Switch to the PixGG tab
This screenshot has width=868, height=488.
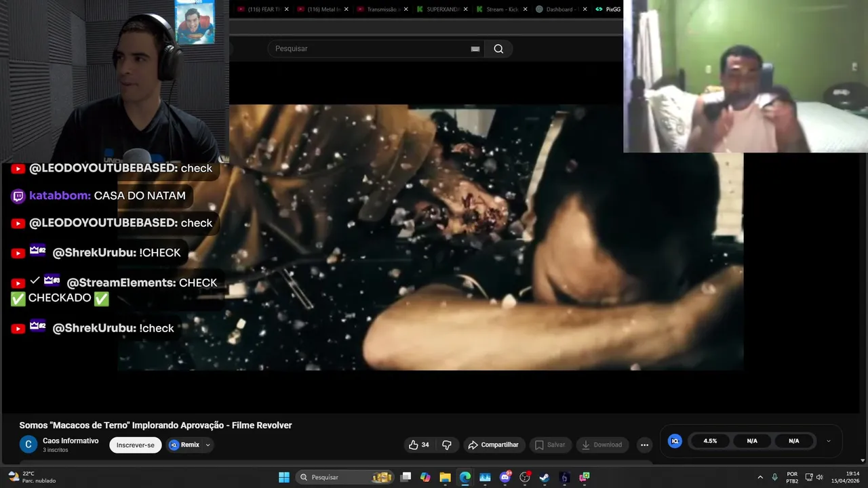coord(608,9)
